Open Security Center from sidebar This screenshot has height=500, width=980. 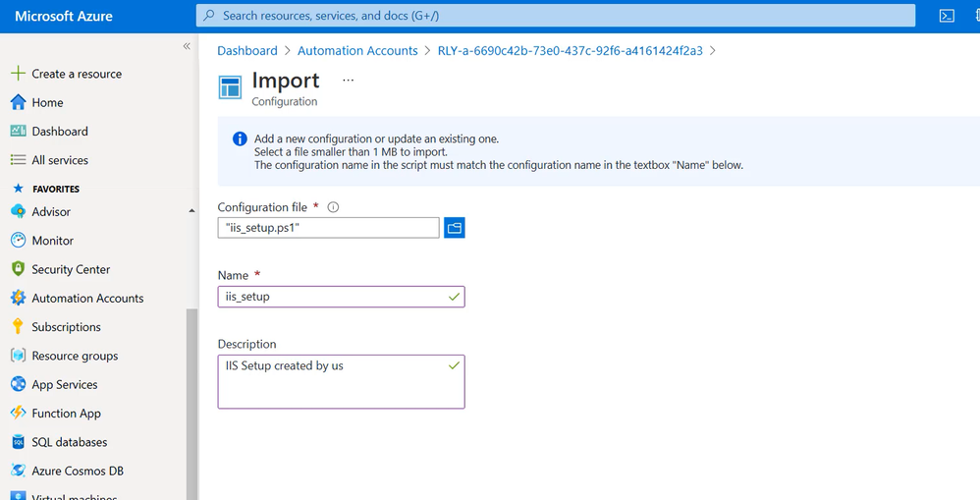pos(71,269)
